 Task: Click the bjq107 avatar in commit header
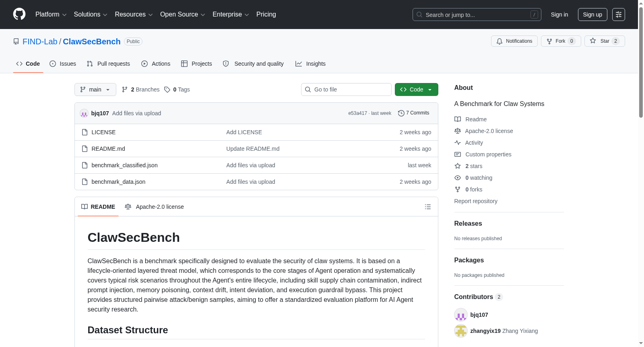coord(84,113)
